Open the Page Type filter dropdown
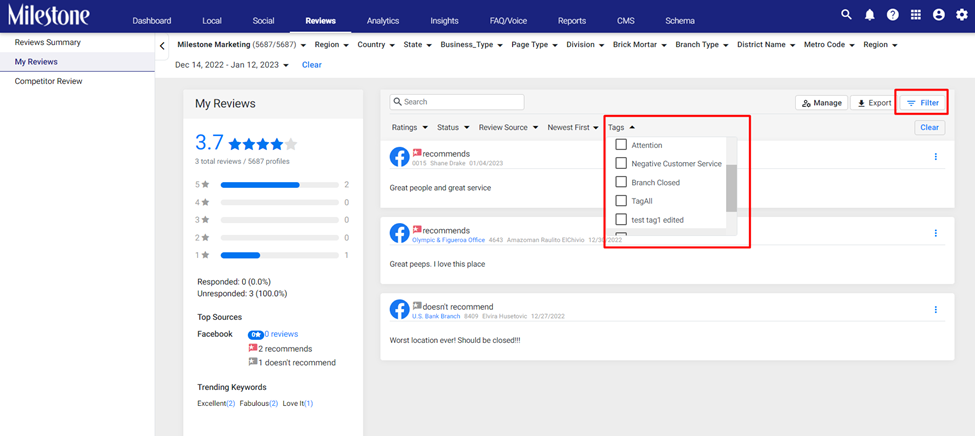Screen dimensions: 975x436 tap(534, 45)
